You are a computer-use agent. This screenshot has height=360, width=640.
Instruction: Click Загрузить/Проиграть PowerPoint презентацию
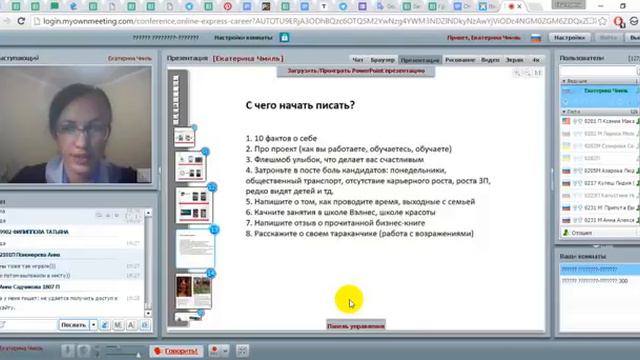pos(356,71)
